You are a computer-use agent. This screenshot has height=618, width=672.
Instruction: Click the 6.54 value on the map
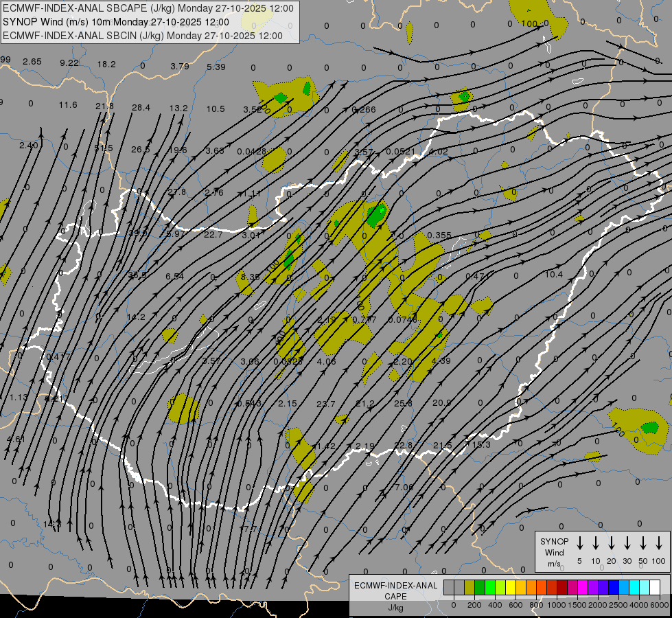tap(174, 276)
